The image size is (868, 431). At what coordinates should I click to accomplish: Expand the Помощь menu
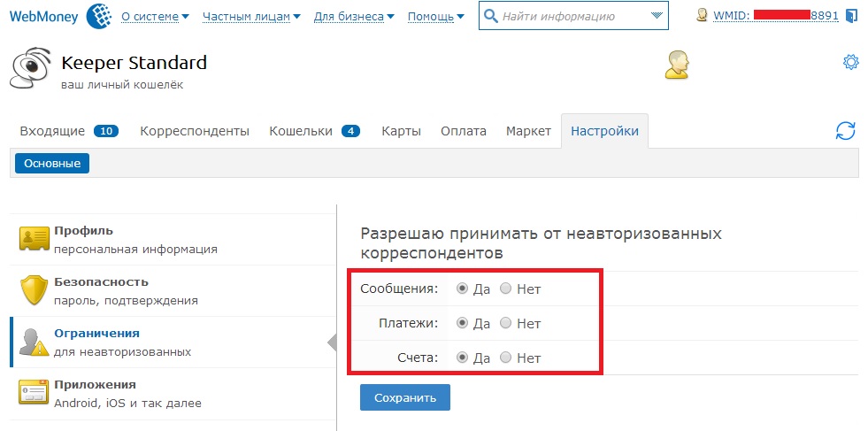coord(435,17)
